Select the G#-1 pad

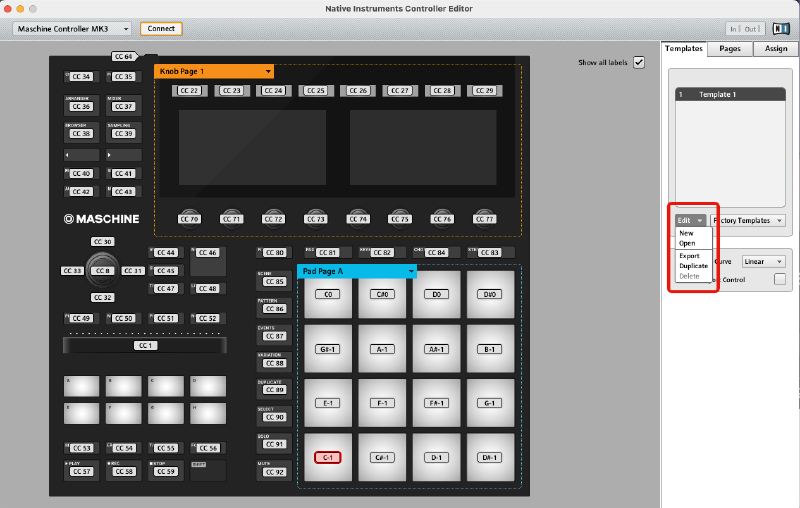tap(328, 349)
